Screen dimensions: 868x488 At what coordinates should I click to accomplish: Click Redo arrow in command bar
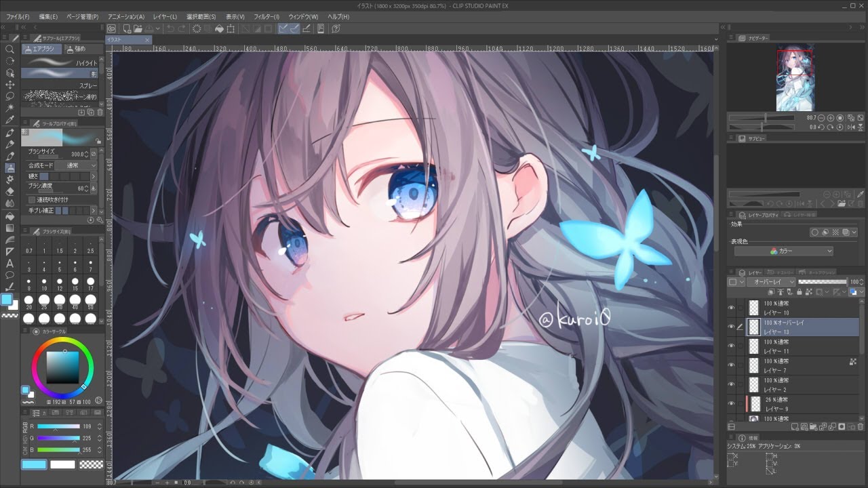182,28
